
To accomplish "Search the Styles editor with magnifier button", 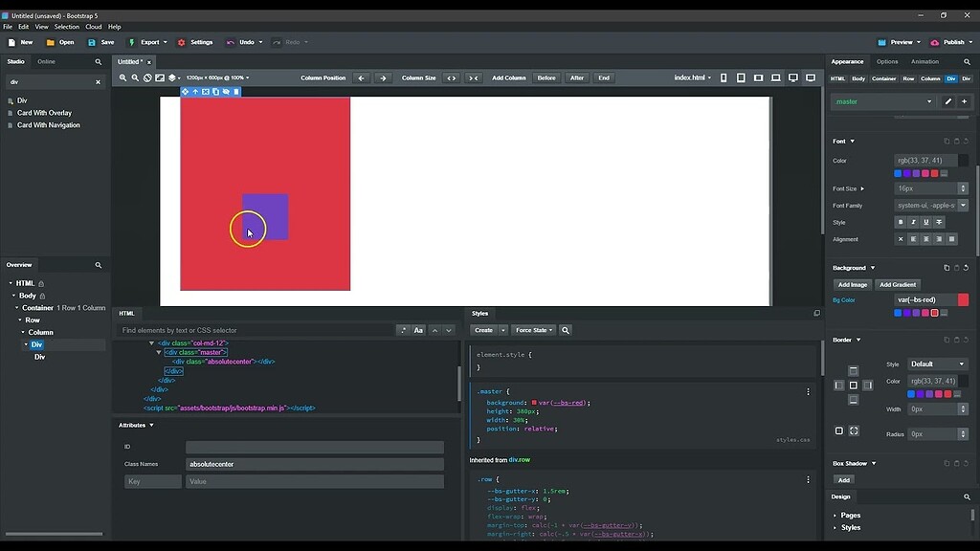I will pyautogui.click(x=566, y=330).
